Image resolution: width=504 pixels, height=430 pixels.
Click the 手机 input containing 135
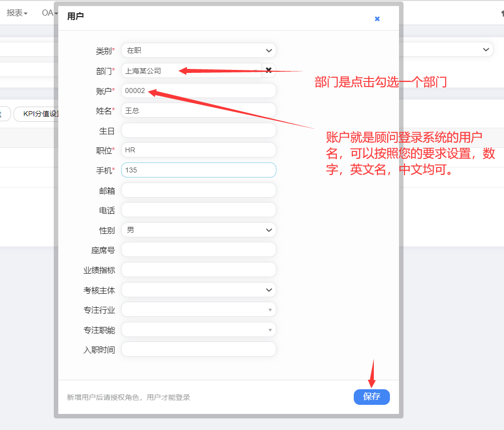[x=198, y=170]
